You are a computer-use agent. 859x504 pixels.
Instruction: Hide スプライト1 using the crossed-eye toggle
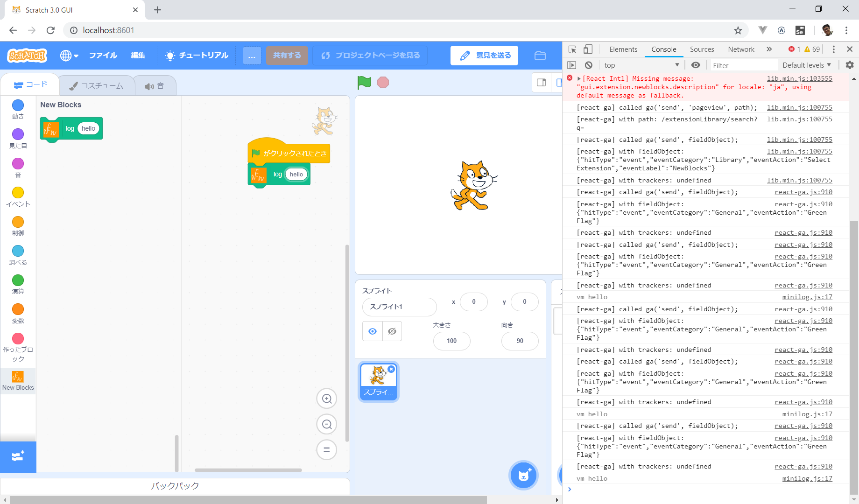click(392, 331)
